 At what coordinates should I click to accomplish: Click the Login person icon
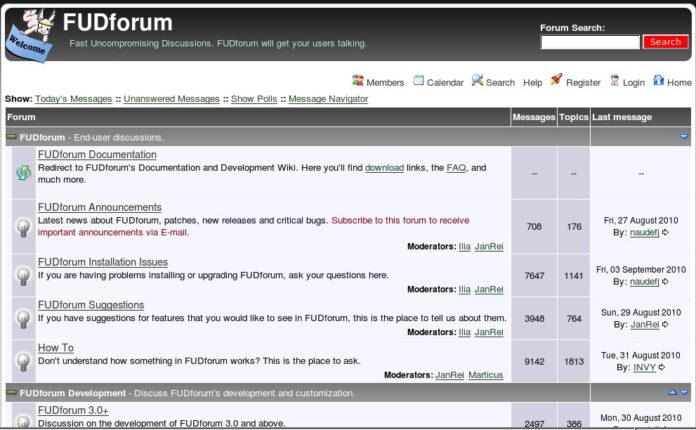pyautogui.click(x=614, y=80)
